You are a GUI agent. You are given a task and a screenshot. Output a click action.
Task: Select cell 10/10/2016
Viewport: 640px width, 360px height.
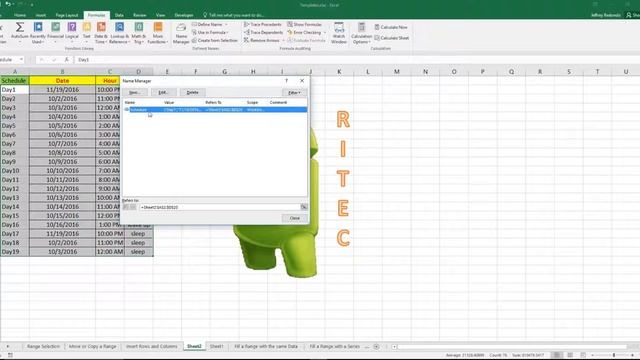pyautogui.click(x=62, y=171)
